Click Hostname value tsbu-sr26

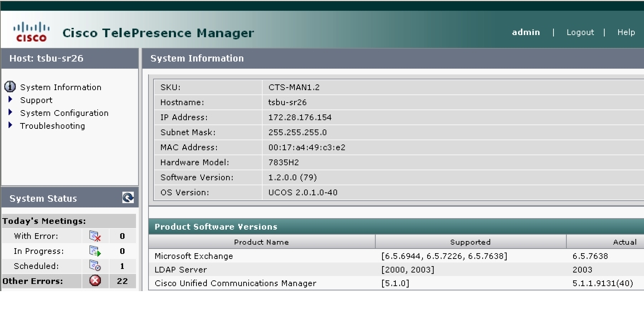[x=287, y=102]
